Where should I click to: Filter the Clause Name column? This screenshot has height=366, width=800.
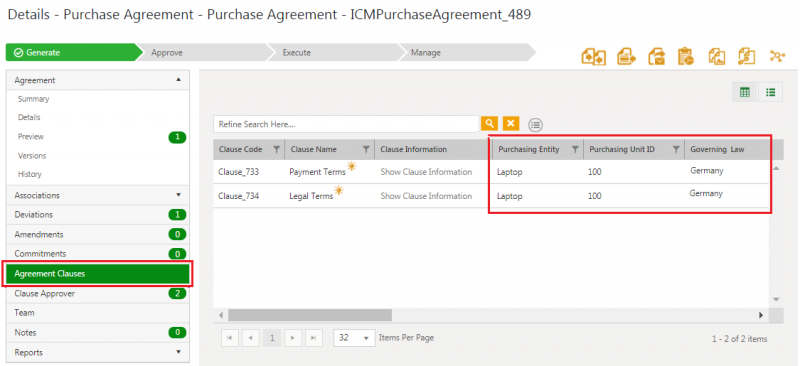pyautogui.click(x=366, y=150)
